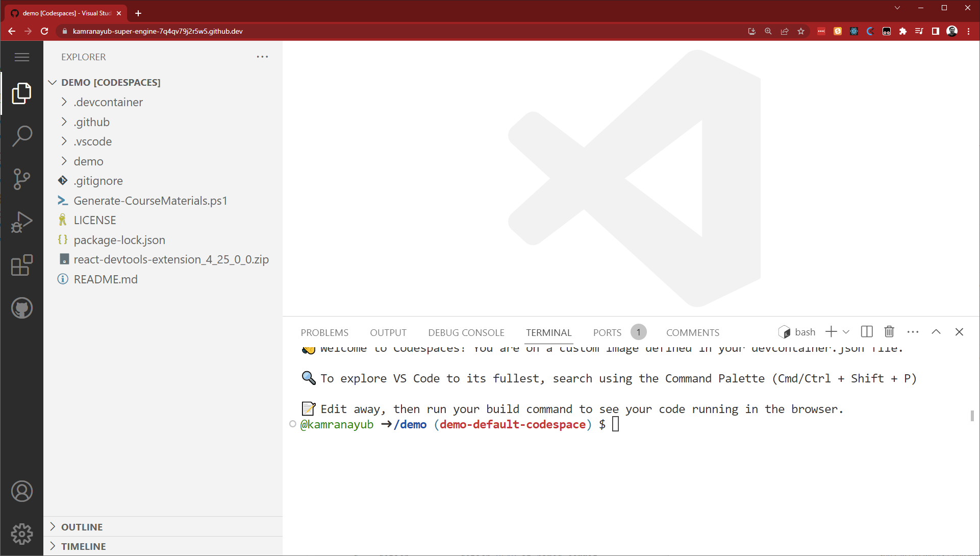The width and height of the screenshot is (980, 556).
Task: Open the Accounts icon in activity bar
Action: coord(22,491)
